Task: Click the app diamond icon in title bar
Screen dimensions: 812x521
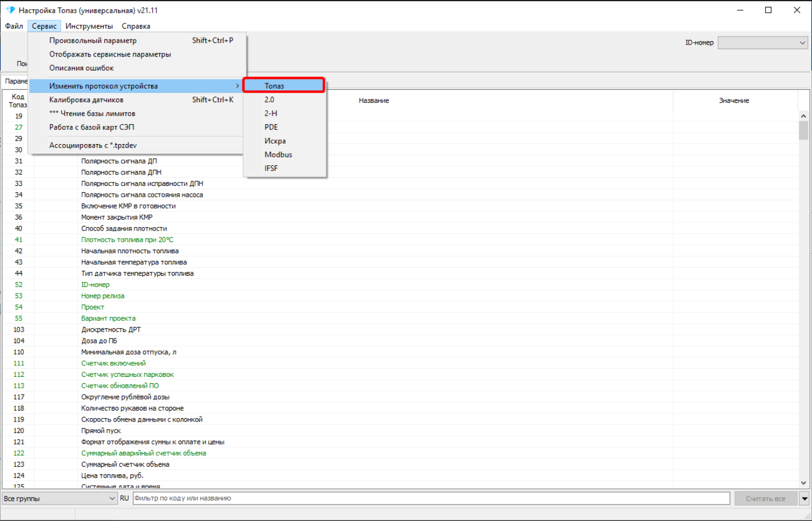Action: pos(10,10)
